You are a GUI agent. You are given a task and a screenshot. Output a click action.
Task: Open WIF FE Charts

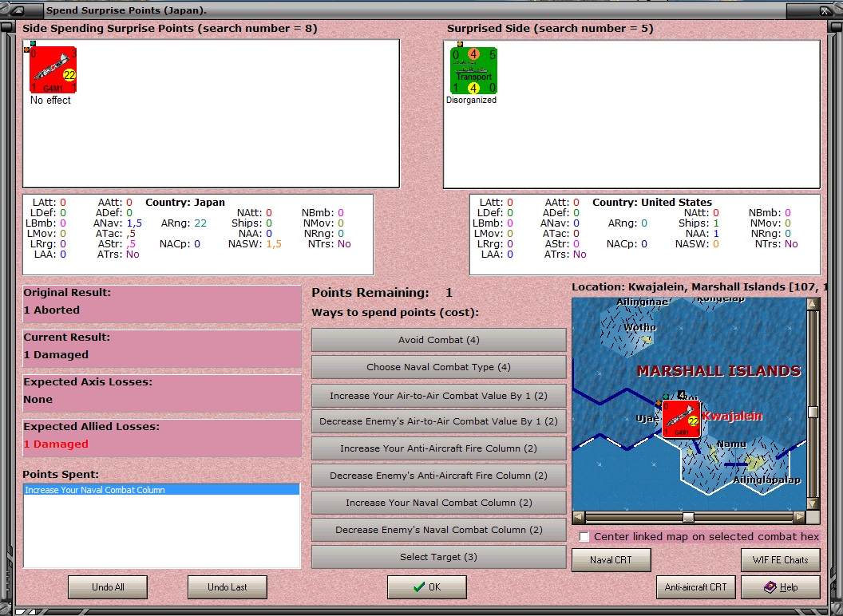(x=781, y=559)
